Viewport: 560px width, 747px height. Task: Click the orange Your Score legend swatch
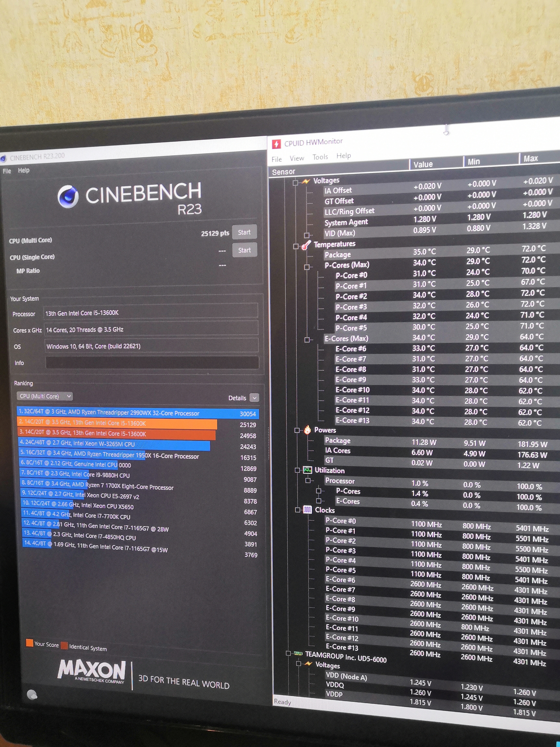click(x=29, y=643)
